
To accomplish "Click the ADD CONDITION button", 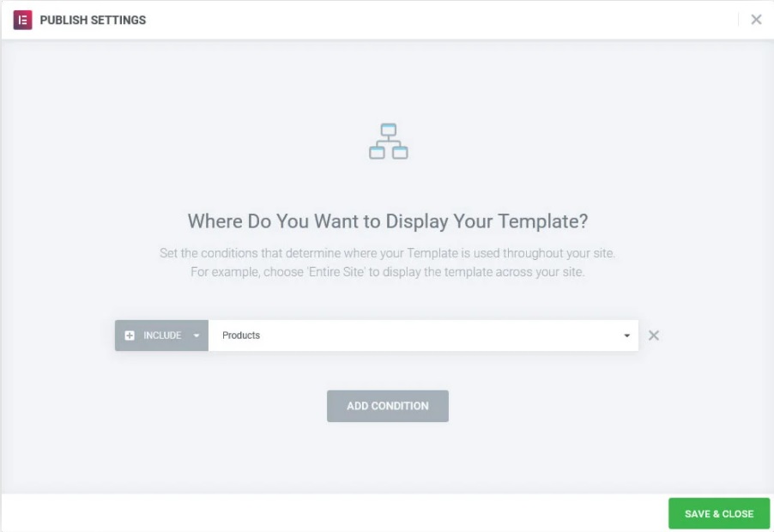I will pyautogui.click(x=388, y=406).
